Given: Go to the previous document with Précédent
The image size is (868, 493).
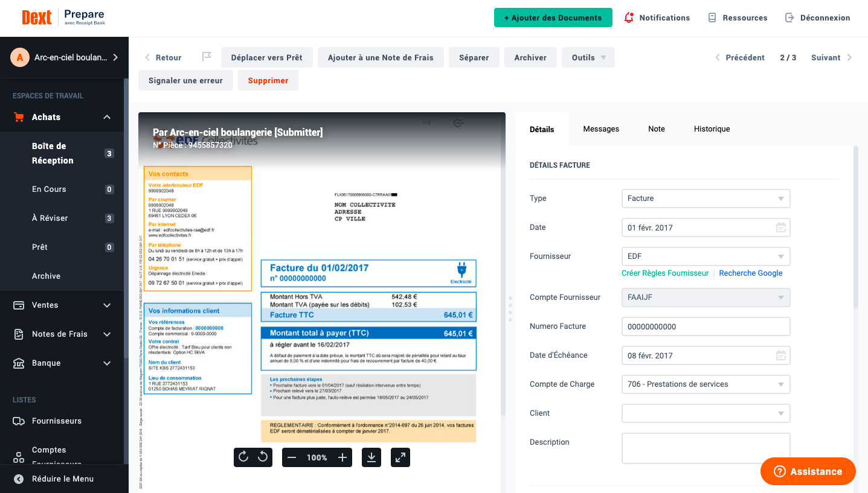Looking at the screenshot, I should (x=740, y=57).
